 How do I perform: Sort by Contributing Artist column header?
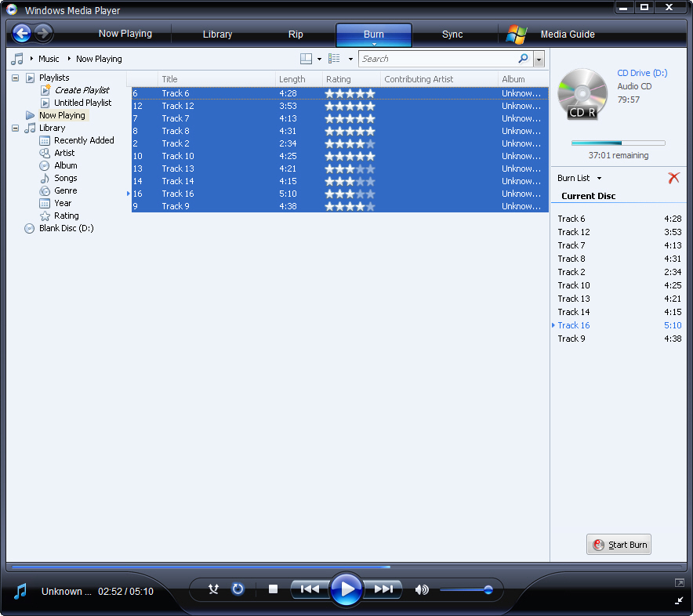439,79
